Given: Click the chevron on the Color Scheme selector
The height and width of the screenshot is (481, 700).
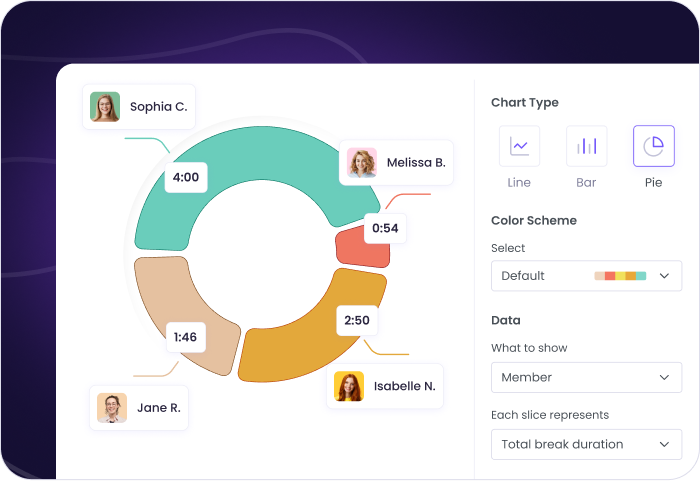Looking at the screenshot, I should [x=664, y=276].
